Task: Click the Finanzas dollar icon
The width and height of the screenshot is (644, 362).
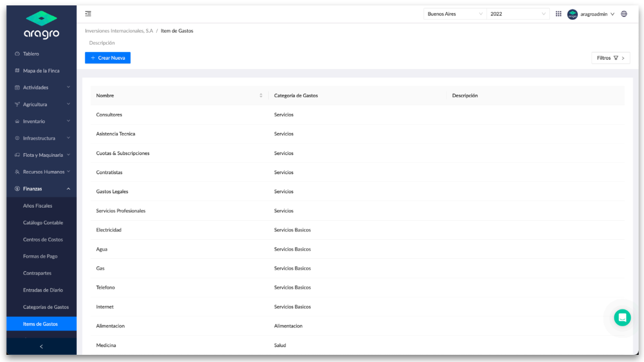Action: coord(17,189)
